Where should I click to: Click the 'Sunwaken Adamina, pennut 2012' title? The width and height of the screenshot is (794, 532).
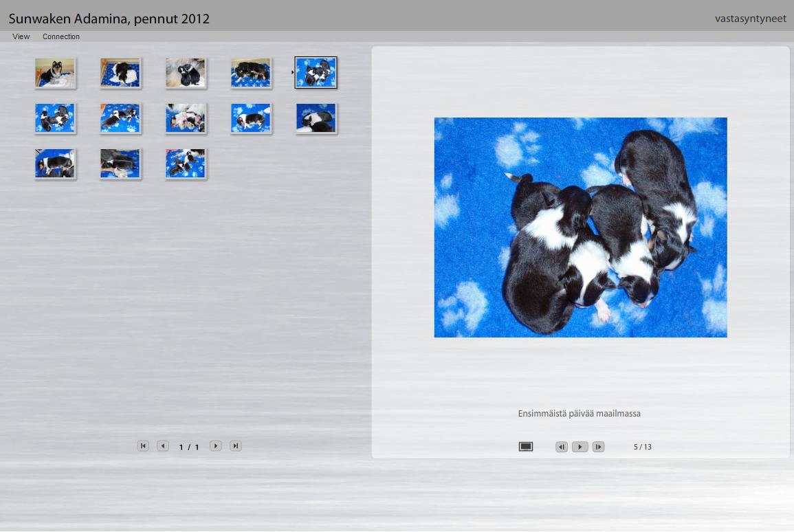pos(109,19)
